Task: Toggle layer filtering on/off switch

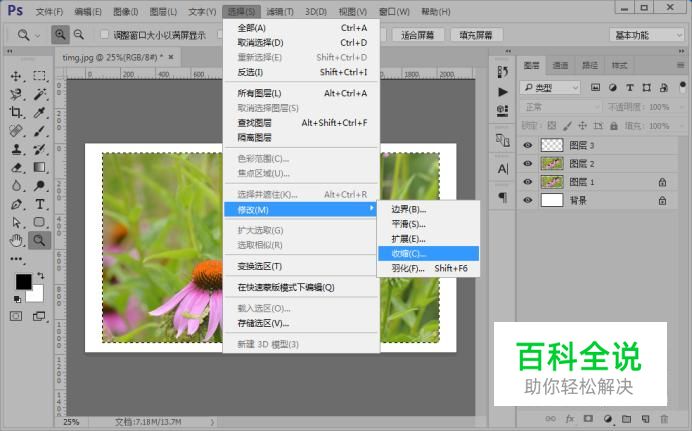Action: [682, 85]
